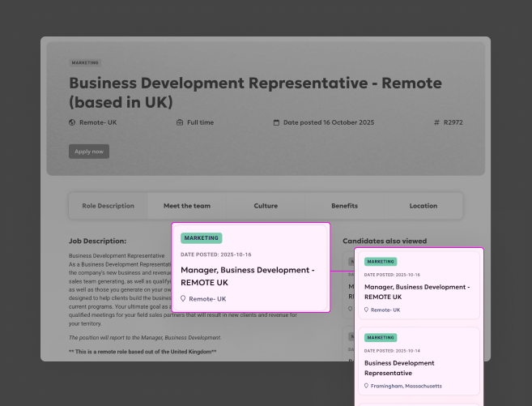This screenshot has width=532, height=406.
Task: Click the Job Description: heading
Action: coord(97,241)
